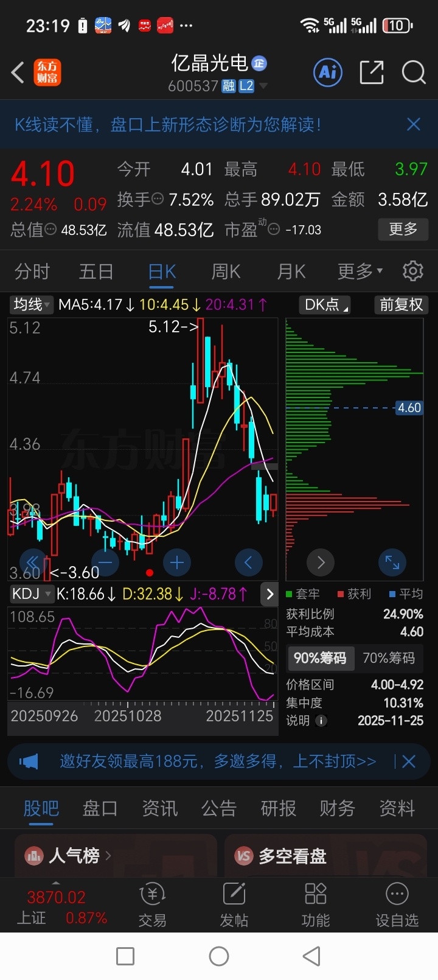Open the 资料 tab
The height and width of the screenshot is (980, 438).
click(x=397, y=808)
